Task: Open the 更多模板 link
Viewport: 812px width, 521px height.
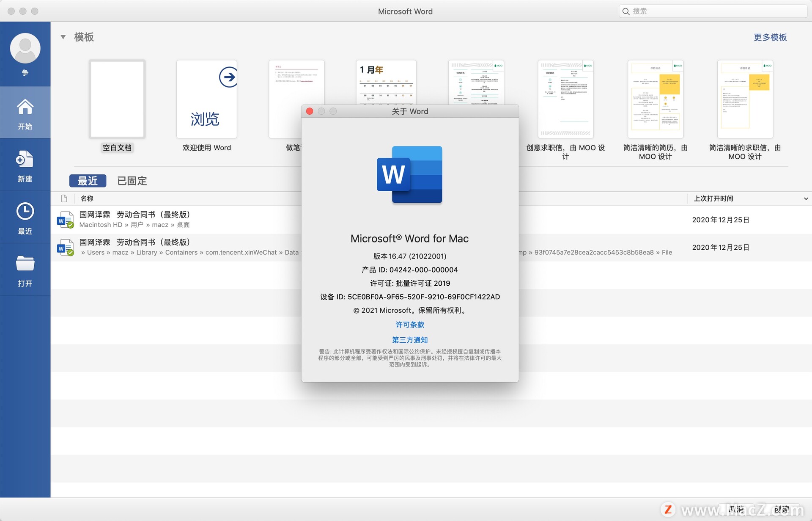Action: pyautogui.click(x=770, y=37)
